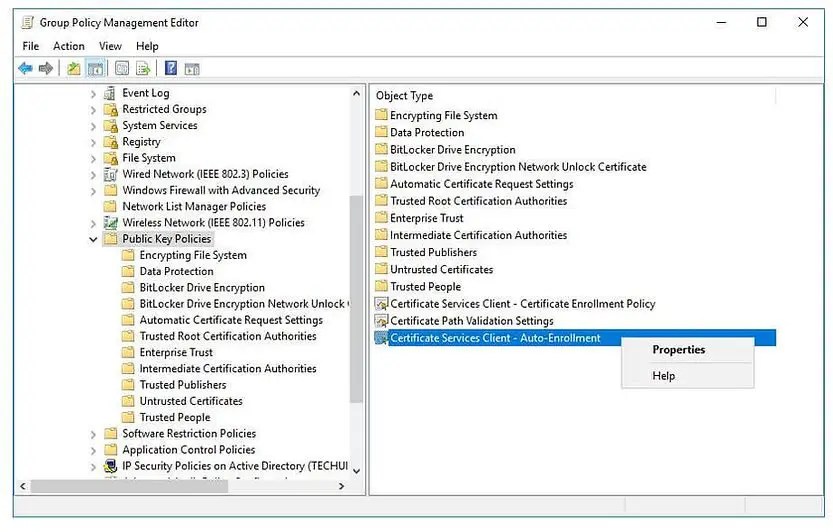
Task: Click the Wireless Network policies icon
Action: 110,223
